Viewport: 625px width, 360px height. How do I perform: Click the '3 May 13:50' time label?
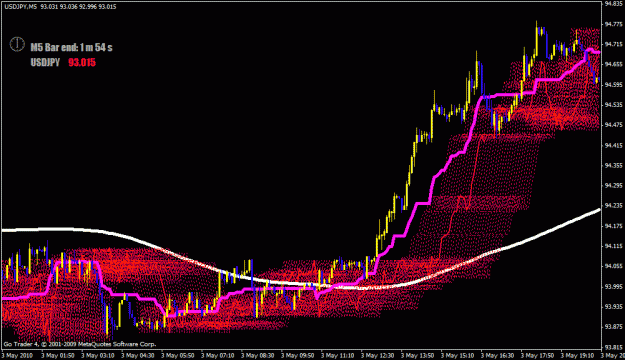pyautogui.click(x=417, y=355)
